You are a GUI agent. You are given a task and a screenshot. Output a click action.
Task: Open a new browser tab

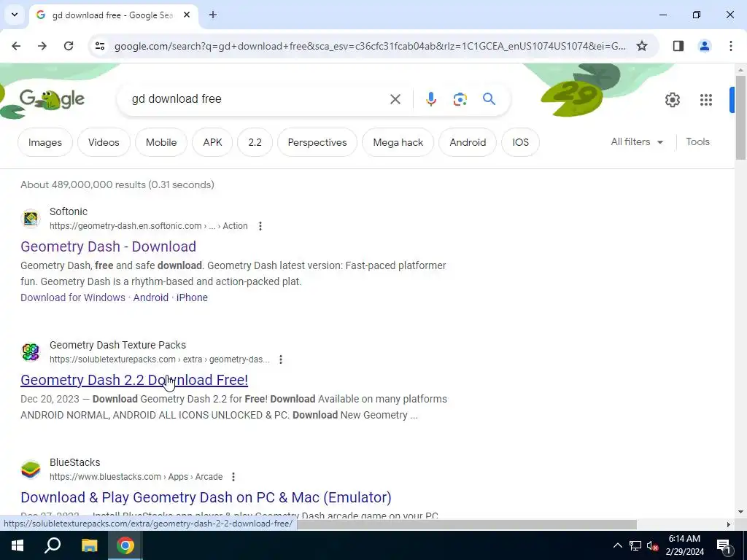213,15
